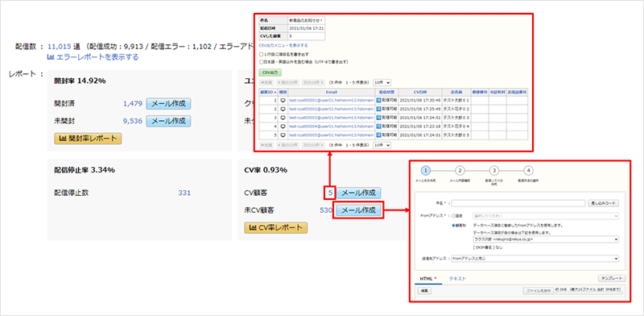Image resolution: width=644 pixels, height=316 pixels.
Task: Open the 選択してください From address dropdown
Action: (x=546, y=216)
